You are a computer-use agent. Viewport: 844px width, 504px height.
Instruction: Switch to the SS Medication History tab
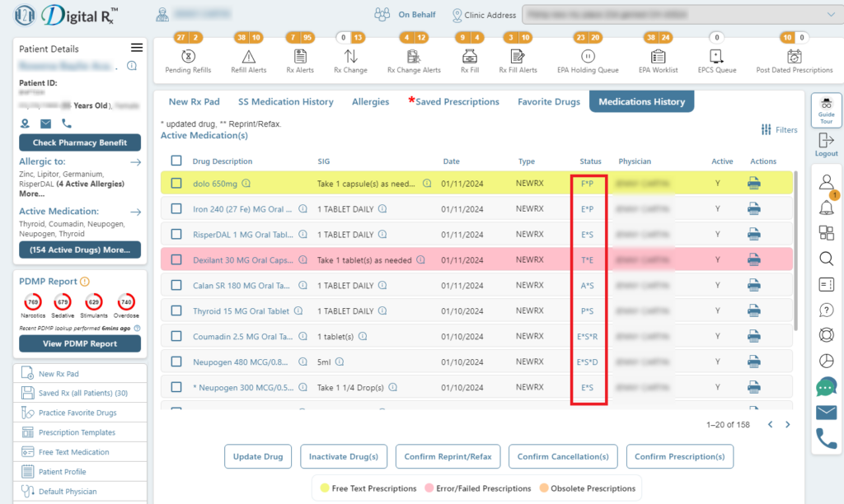286,101
